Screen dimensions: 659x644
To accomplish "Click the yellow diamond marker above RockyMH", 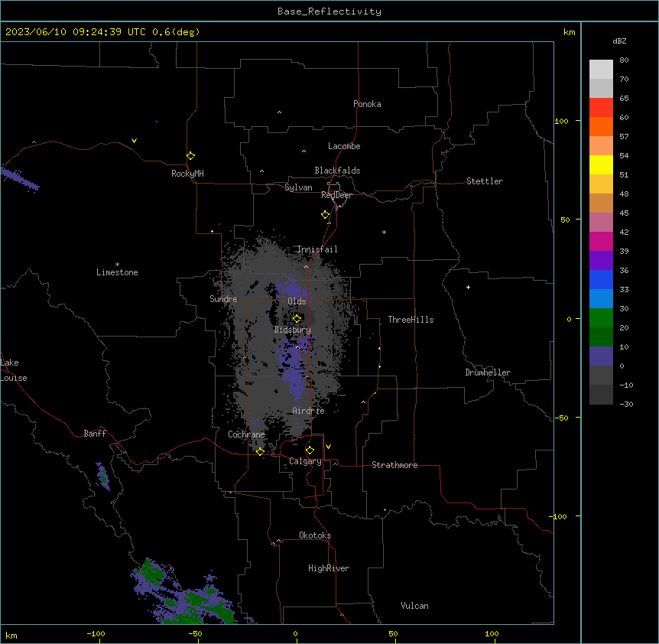I will click(191, 156).
